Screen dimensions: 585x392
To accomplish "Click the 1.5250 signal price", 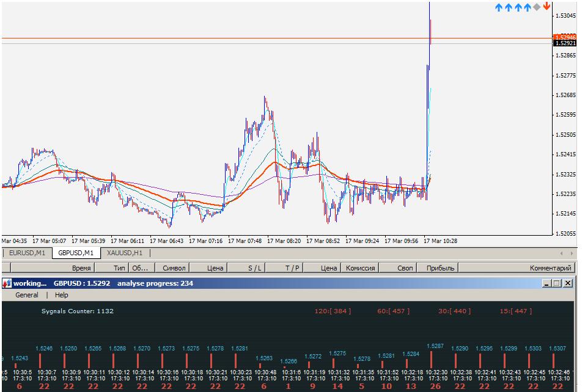I will click(x=68, y=349).
